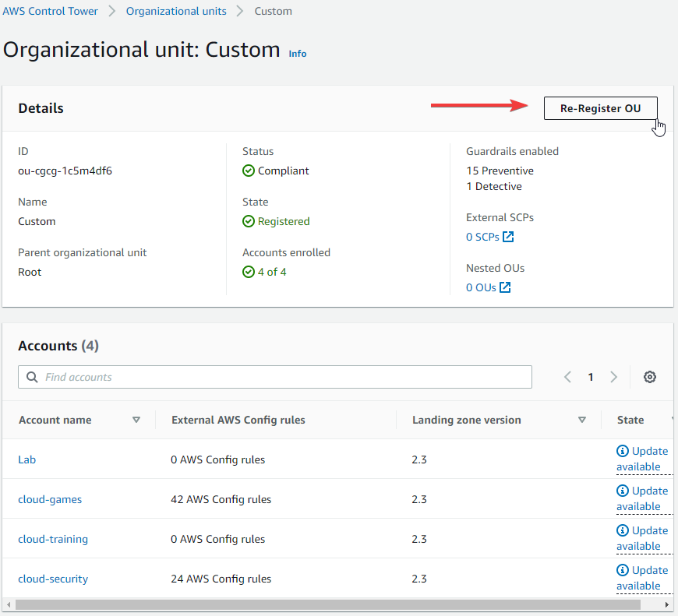Navigate to Organizational units breadcrumb
678x616 pixels.
(176, 11)
